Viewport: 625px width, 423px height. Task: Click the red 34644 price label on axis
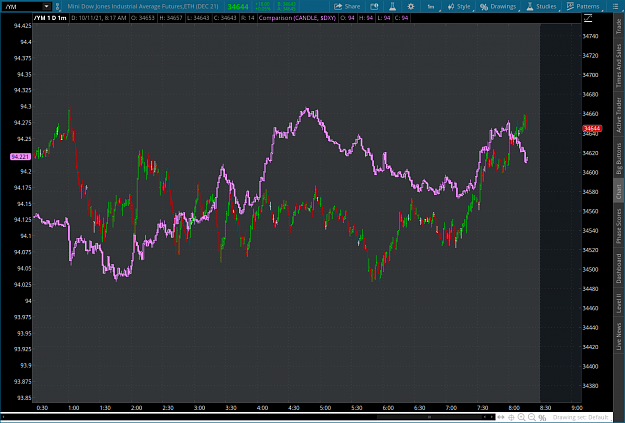(592, 128)
